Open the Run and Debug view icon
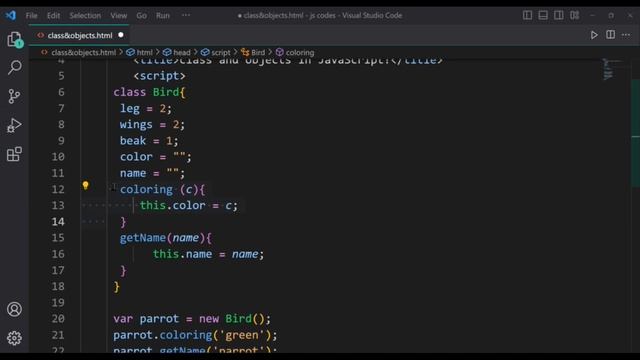 point(14,125)
